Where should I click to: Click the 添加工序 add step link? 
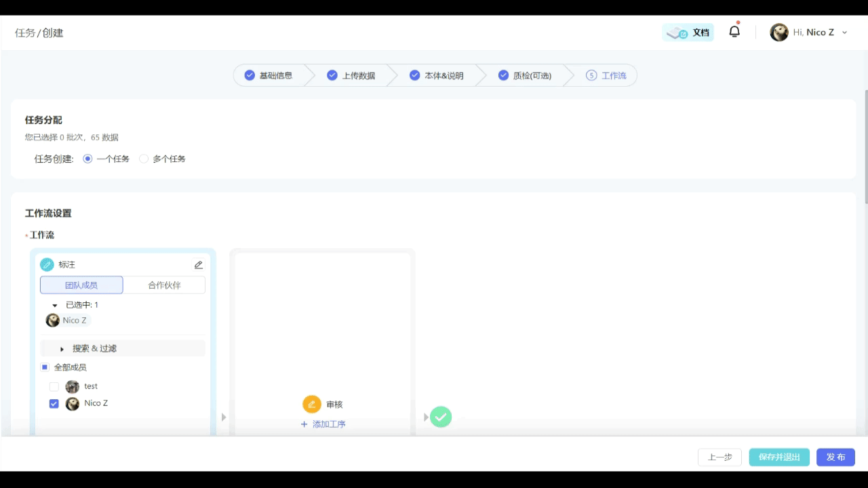323,424
